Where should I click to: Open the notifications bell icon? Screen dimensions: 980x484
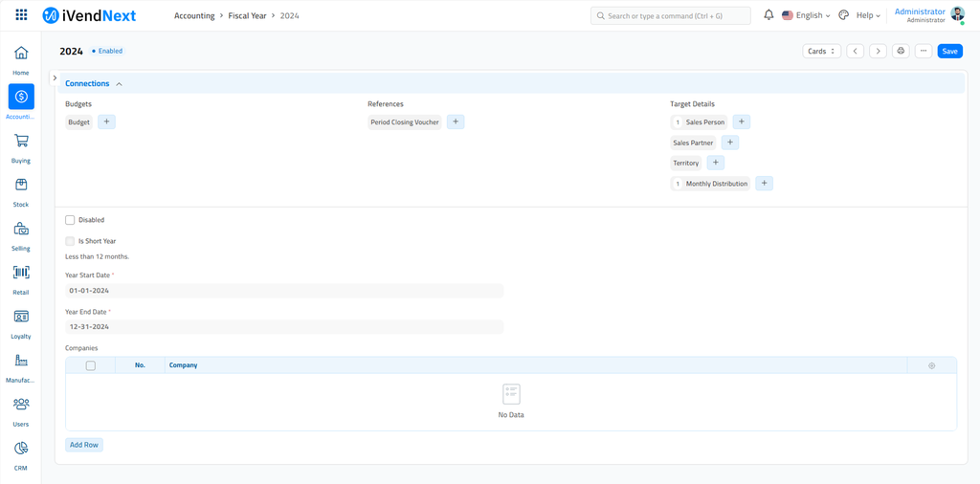(x=768, y=15)
